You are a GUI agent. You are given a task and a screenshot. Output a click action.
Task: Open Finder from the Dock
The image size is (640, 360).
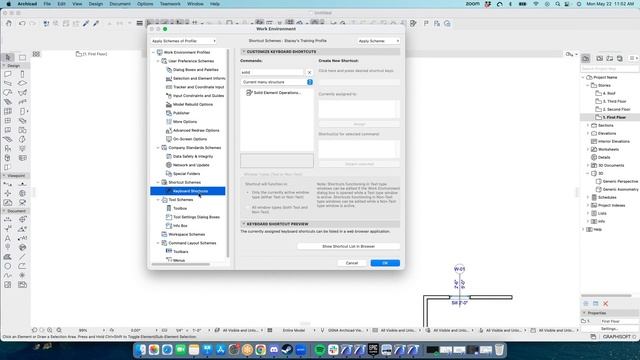(140, 350)
